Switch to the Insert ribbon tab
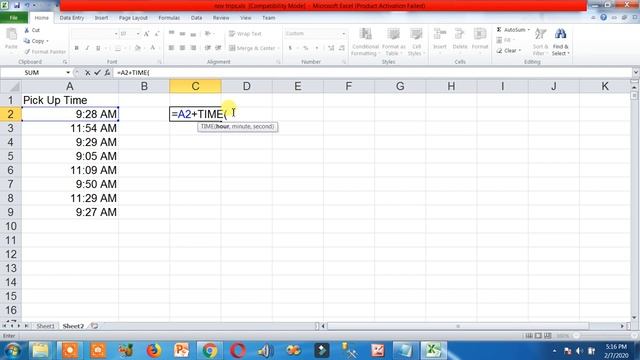This screenshot has height=360, width=640. (101, 18)
